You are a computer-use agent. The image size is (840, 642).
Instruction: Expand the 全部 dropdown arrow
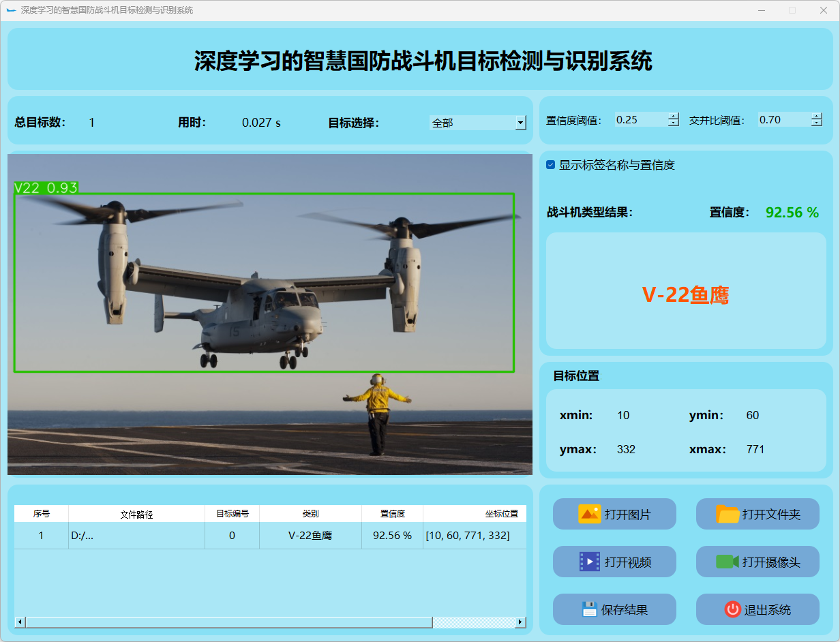(521, 123)
